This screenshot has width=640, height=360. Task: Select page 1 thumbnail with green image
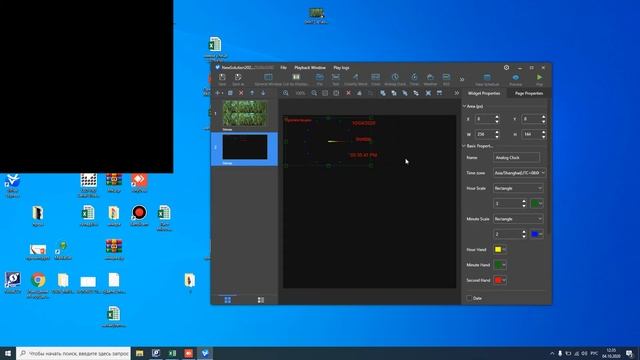pyautogui.click(x=245, y=114)
